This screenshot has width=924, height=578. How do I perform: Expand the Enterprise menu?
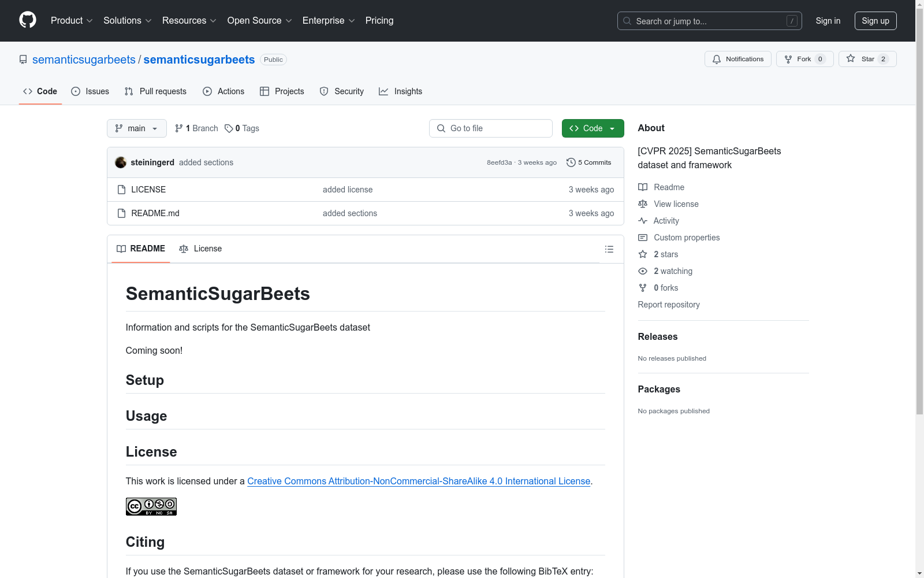coord(329,21)
